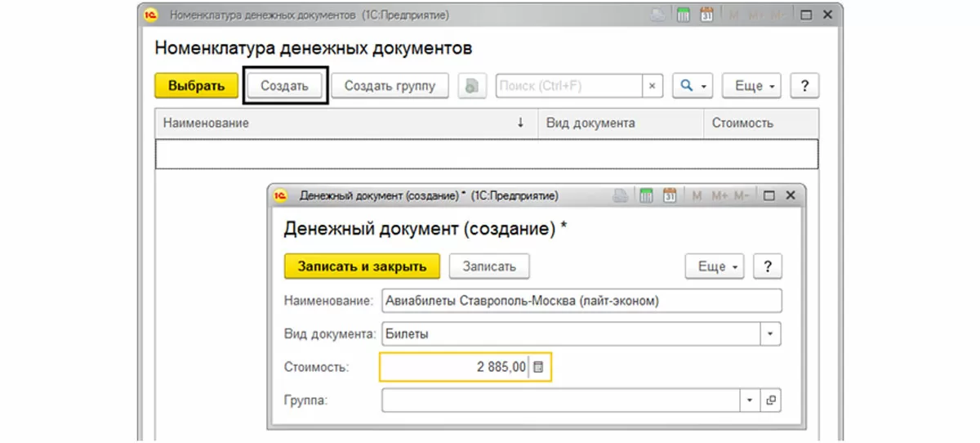980x443 pixels.
Task: Expand the Группа dropdown list
Action: [750, 400]
